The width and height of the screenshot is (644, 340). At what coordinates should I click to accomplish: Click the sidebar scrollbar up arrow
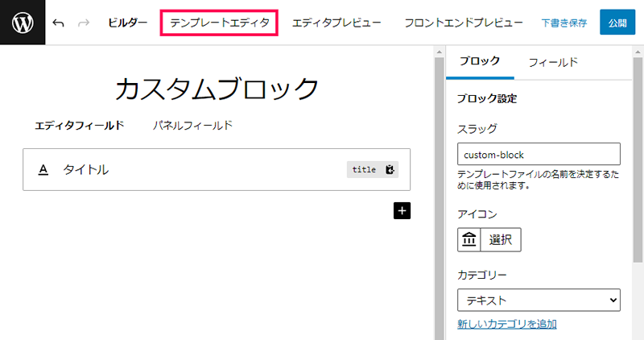point(638,52)
